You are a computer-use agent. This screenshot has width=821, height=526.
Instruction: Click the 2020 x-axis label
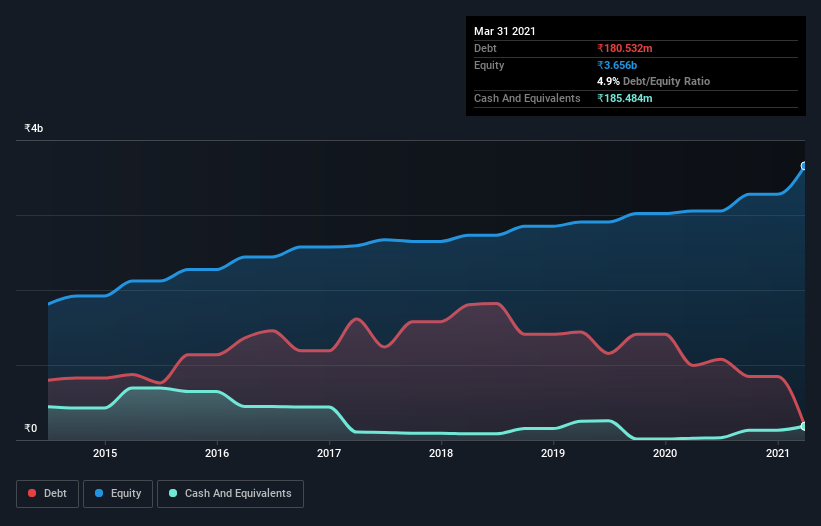click(665, 453)
